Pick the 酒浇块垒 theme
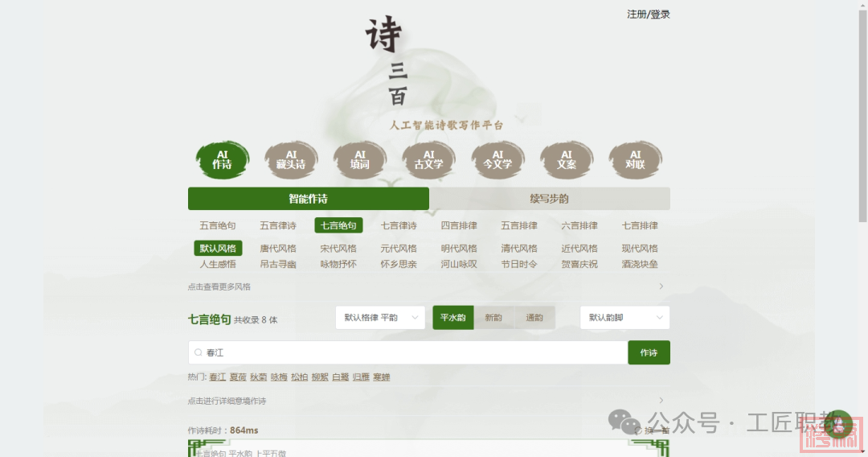 pos(640,264)
